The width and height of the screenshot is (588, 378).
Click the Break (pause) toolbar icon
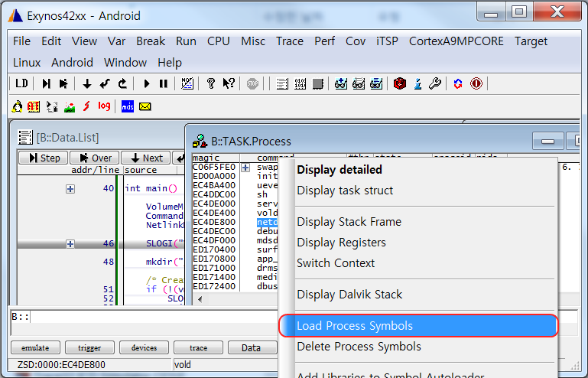coord(163,83)
